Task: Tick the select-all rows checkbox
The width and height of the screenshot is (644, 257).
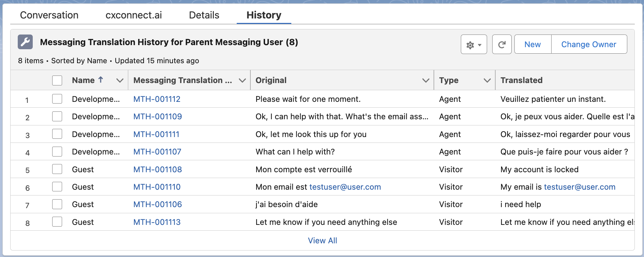Action: click(57, 80)
